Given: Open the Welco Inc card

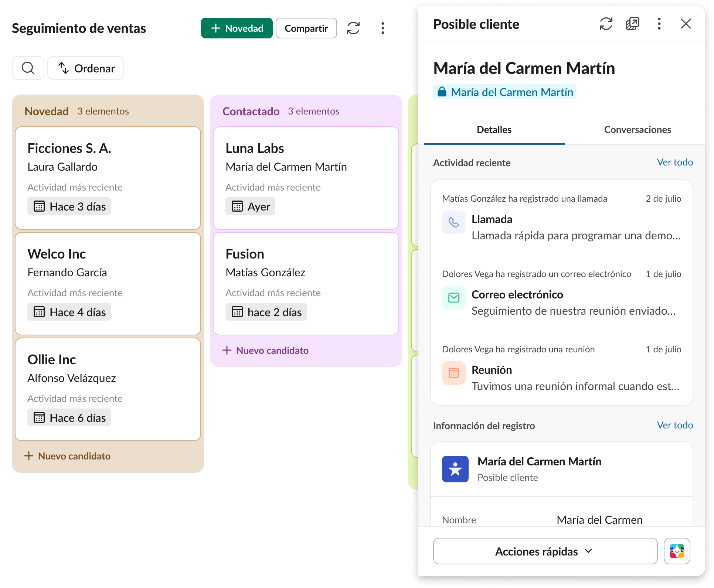Looking at the screenshot, I should point(108,284).
